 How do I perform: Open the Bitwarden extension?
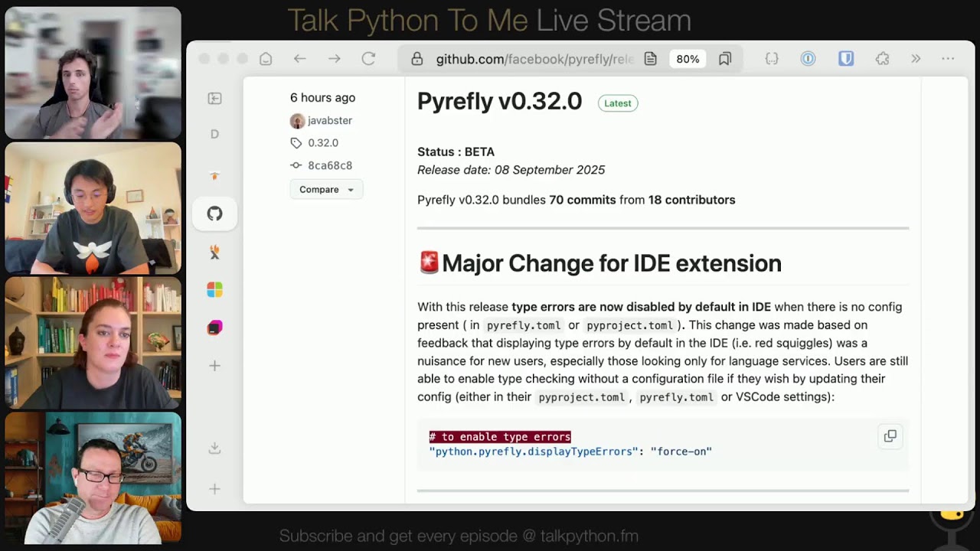pyautogui.click(x=845, y=58)
